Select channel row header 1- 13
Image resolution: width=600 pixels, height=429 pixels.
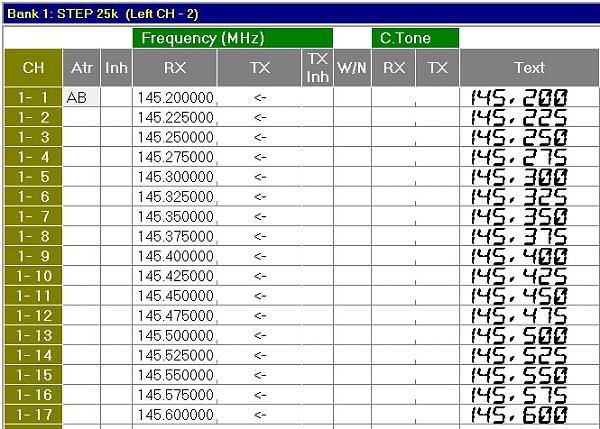(x=33, y=336)
